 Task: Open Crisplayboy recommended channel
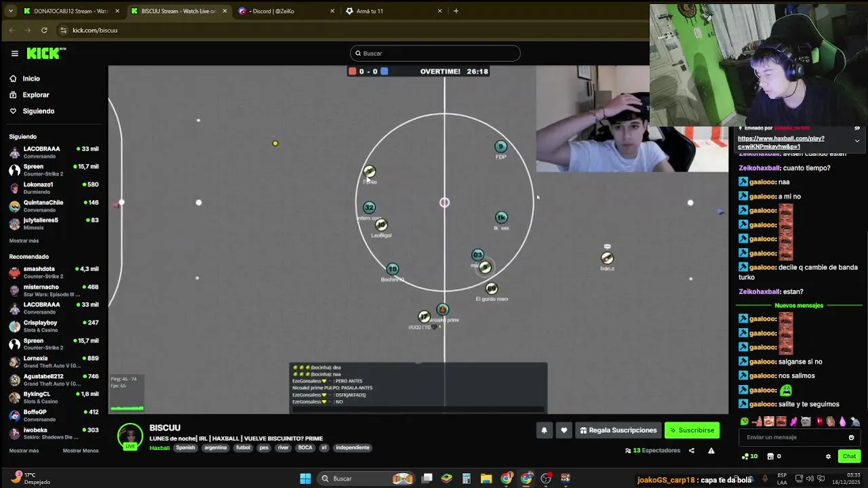(x=54, y=326)
